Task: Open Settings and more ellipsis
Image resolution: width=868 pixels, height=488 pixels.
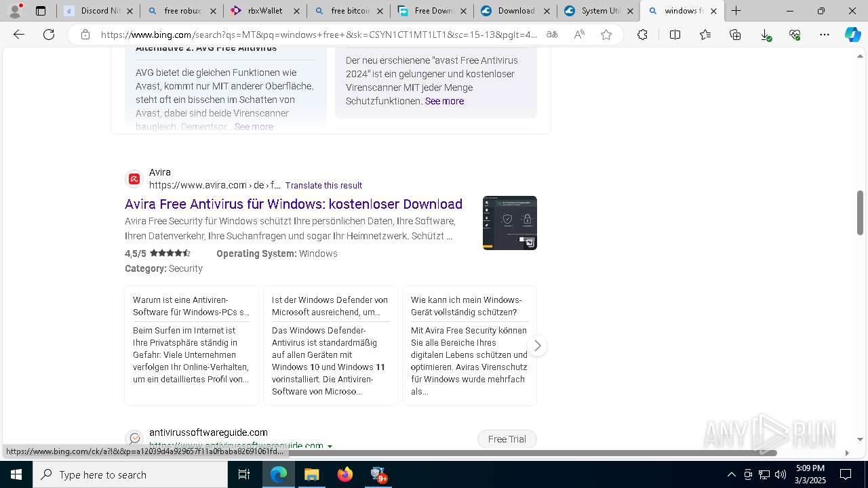Action: (x=825, y=35)
